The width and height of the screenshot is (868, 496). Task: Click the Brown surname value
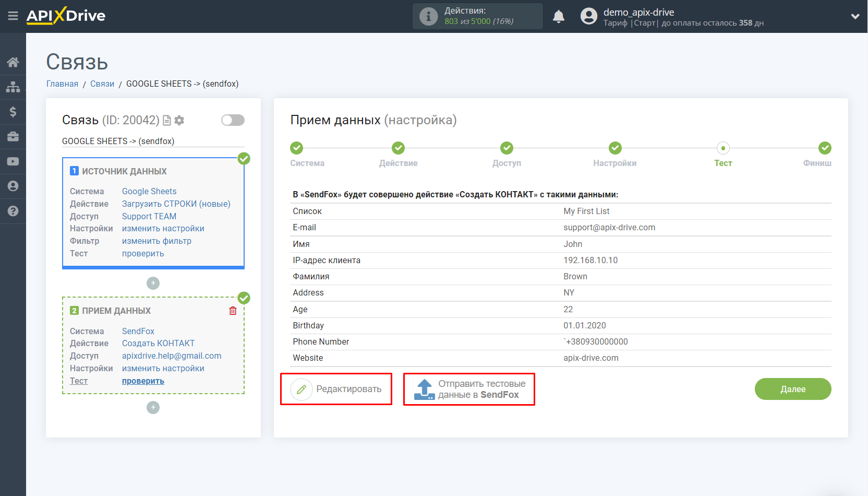575,276
